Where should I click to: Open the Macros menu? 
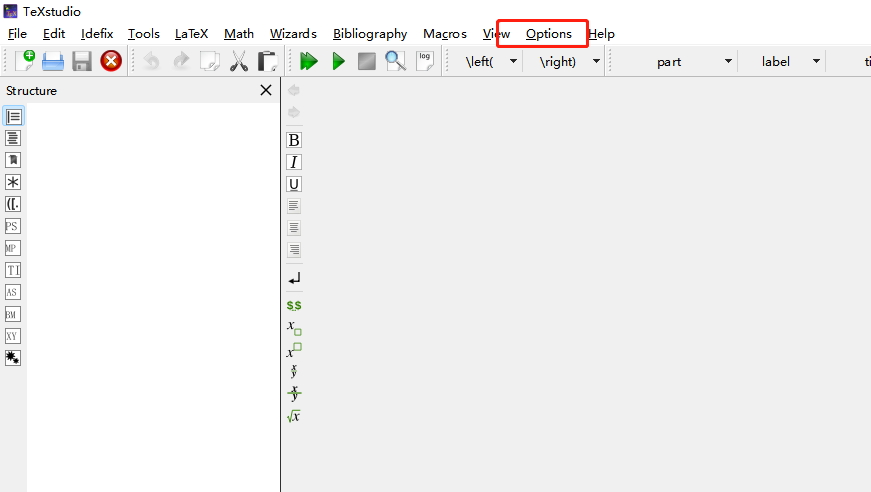(x=445, y=34)
